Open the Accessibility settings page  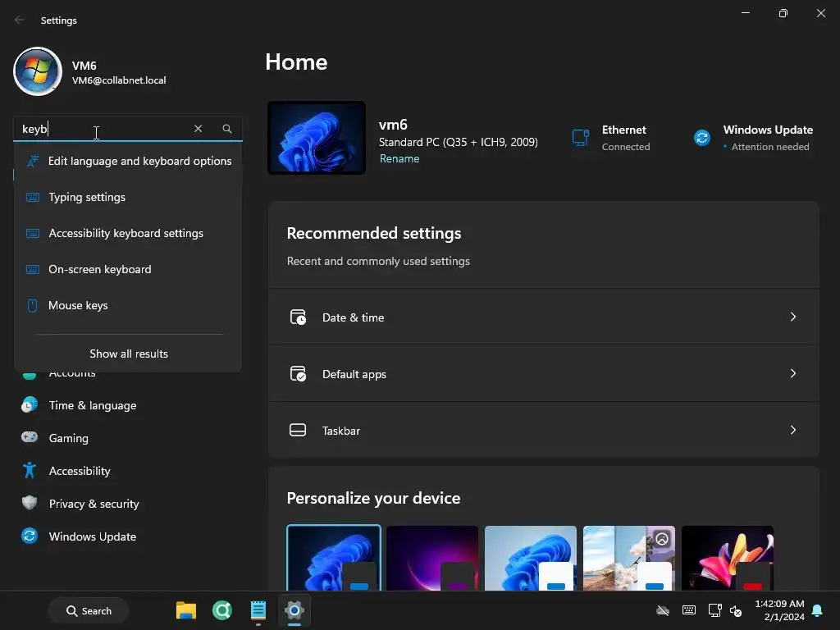(x=129, y=471)
